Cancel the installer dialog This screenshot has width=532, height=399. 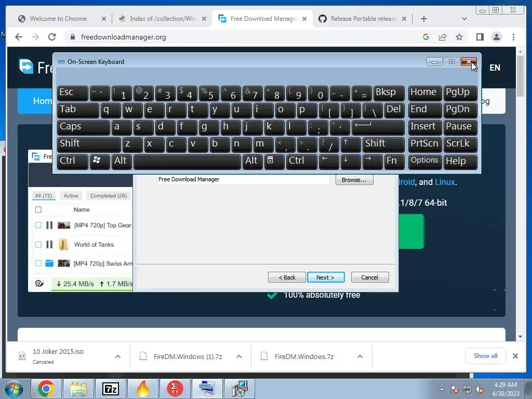tap(370, 277)
